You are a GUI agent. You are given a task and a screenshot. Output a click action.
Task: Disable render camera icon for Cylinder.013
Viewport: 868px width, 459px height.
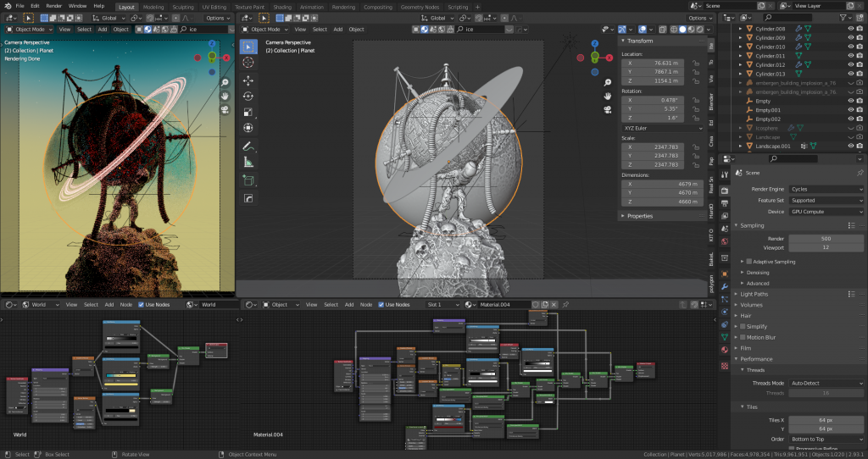pos(860,74)
